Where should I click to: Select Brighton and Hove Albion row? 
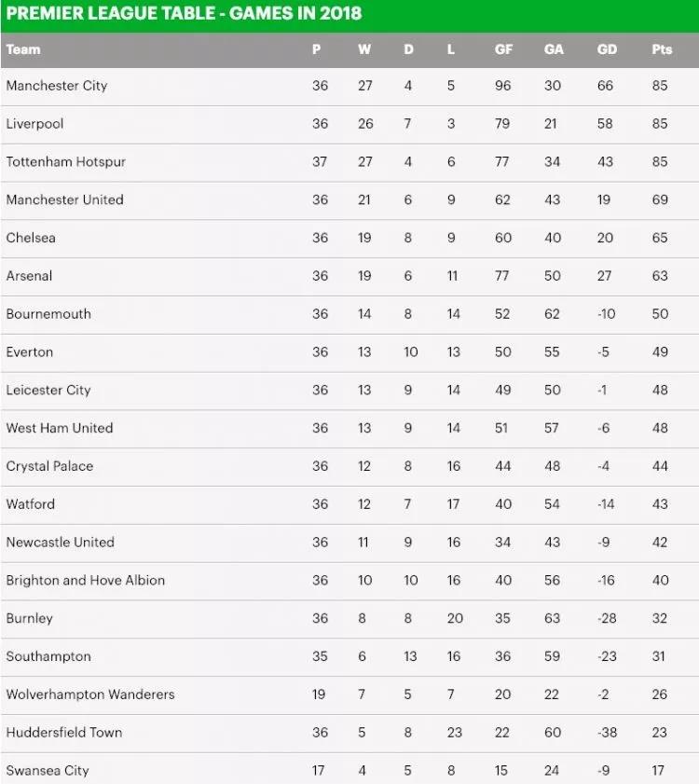86,580
